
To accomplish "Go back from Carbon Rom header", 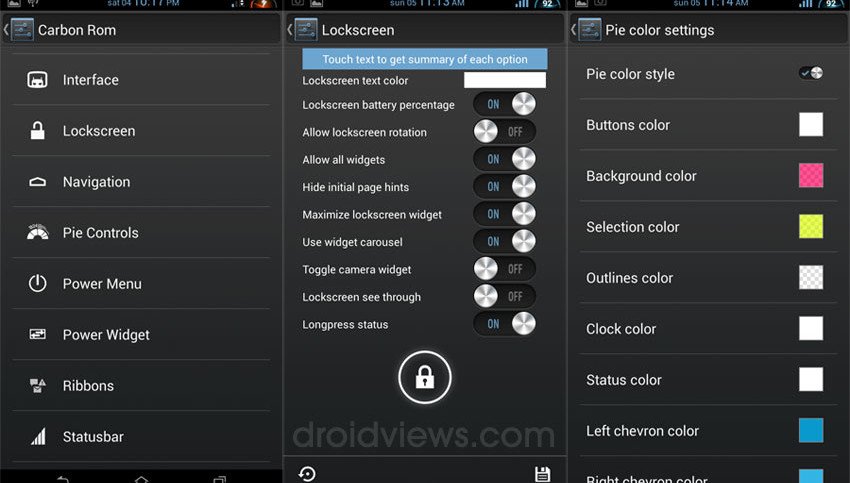I will [x=7, y=30].
